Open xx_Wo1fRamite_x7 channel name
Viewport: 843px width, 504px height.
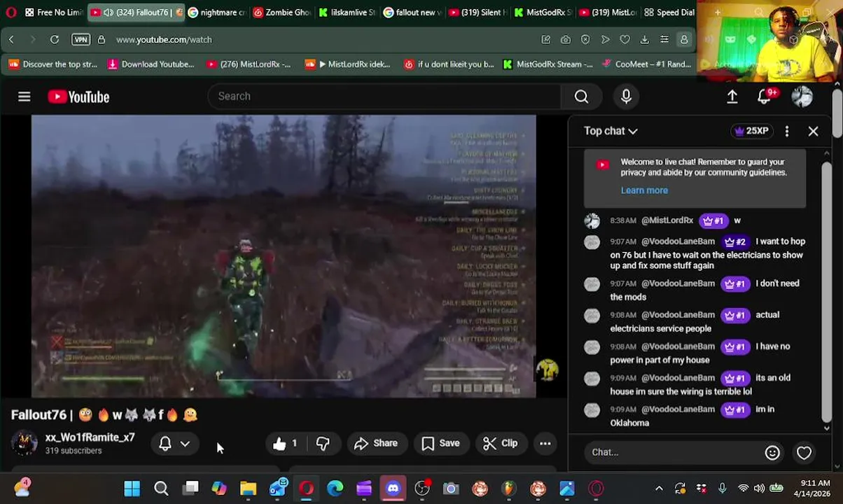(90, 437)
